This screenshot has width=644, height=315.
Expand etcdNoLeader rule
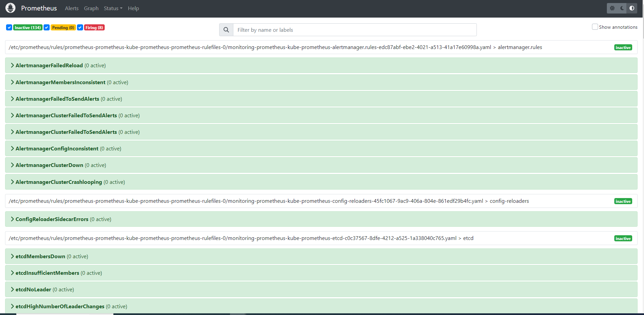321,289
